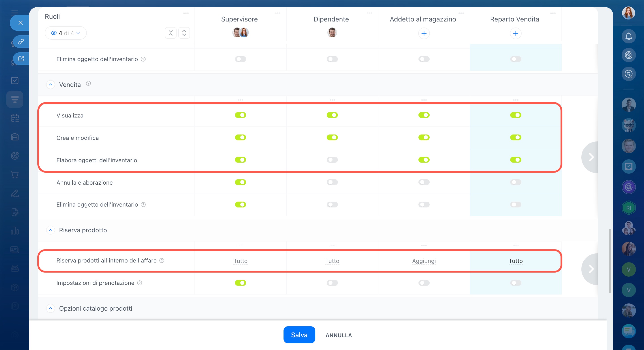Click the Salva button

click(x=299, y=335)
